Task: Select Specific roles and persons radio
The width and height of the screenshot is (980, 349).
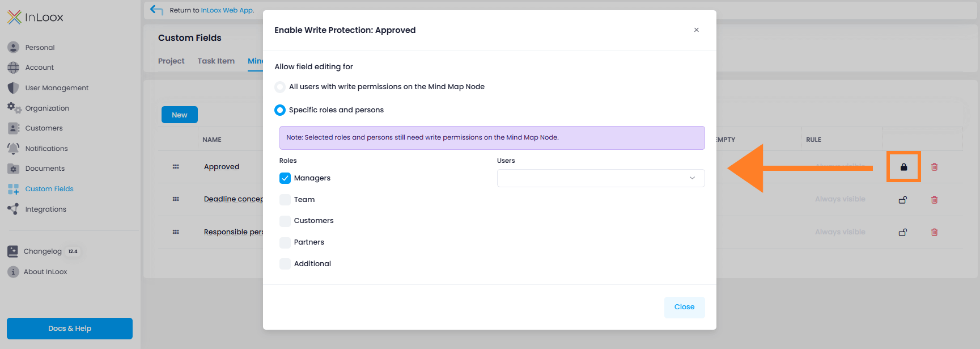Action: (x=280, y=110)
